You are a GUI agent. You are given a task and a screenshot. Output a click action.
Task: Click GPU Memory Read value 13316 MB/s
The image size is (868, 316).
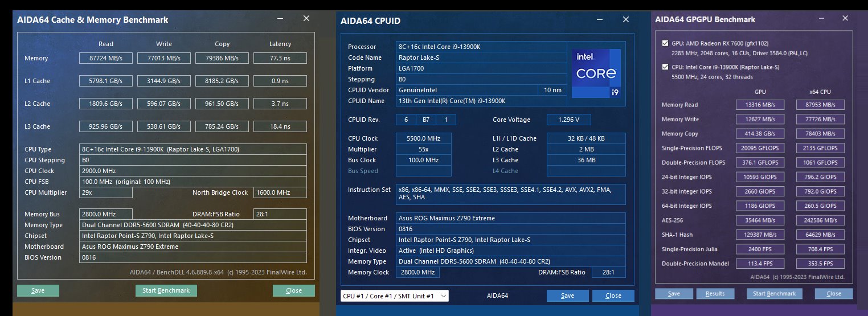[760, 105]
